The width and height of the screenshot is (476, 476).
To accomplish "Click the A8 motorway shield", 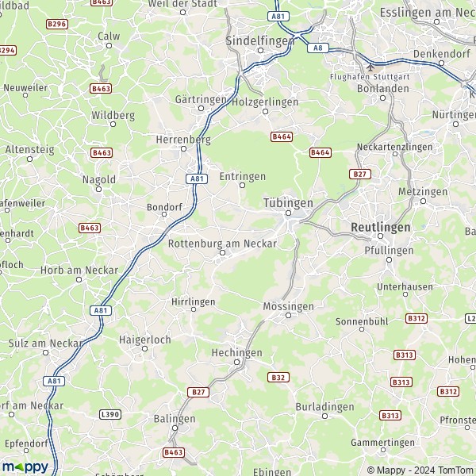I will click(318, 48).
